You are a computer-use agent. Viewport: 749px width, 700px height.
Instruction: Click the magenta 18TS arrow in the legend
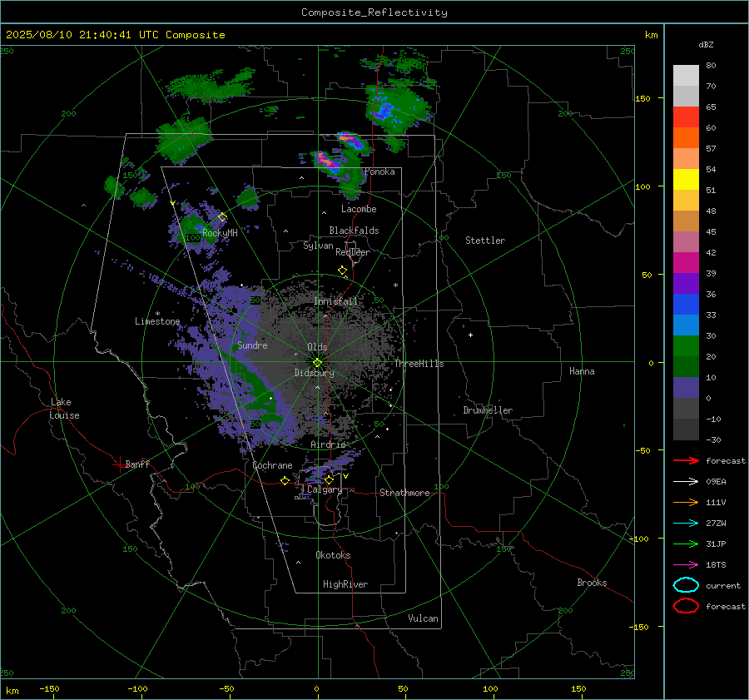(686, 565)
